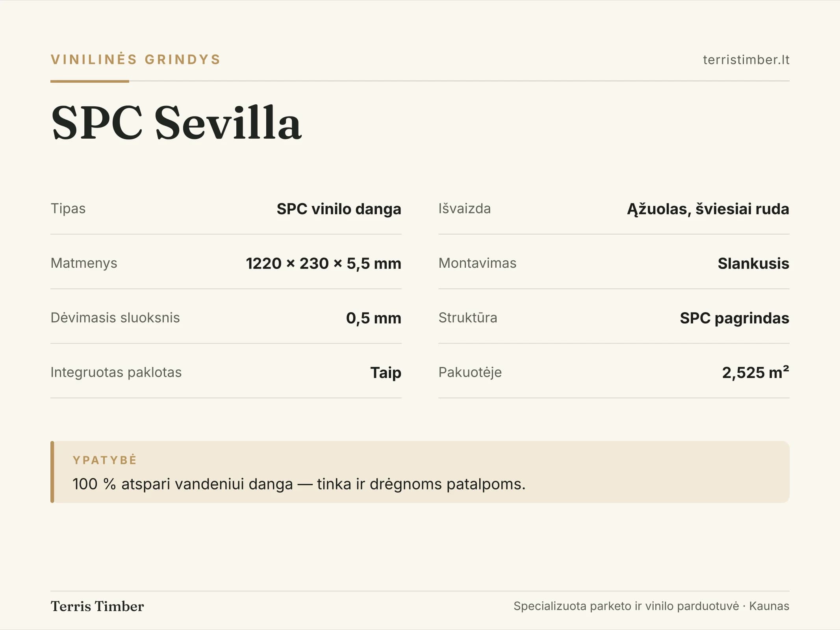Click the 2,525 m² package value
The width and height of the screenshot is (840, 630).
pyautogui.click(x=755, y=372)
